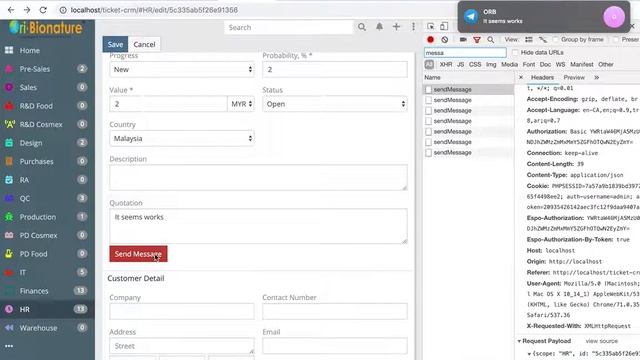This screenshot has width=640, height=360.
Task: Open QC section icon
Action: click(9, 198)
